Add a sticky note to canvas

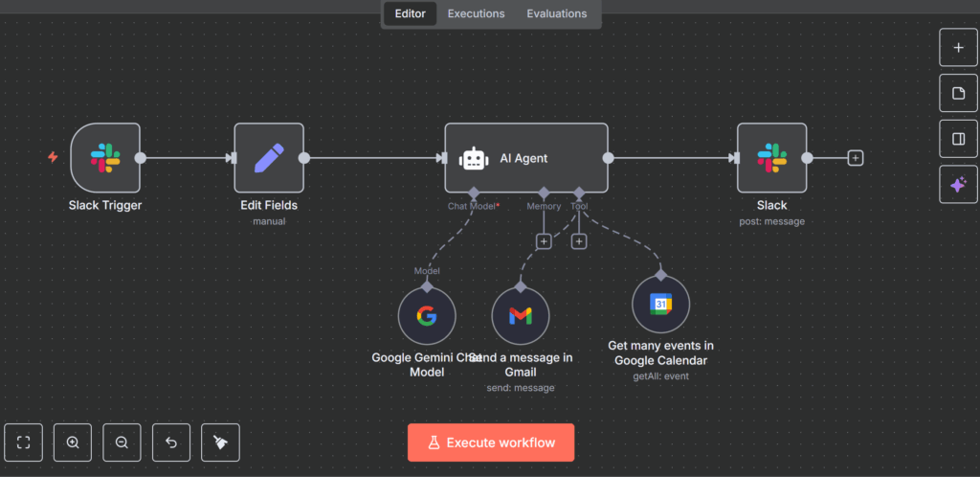click(958, 93)
